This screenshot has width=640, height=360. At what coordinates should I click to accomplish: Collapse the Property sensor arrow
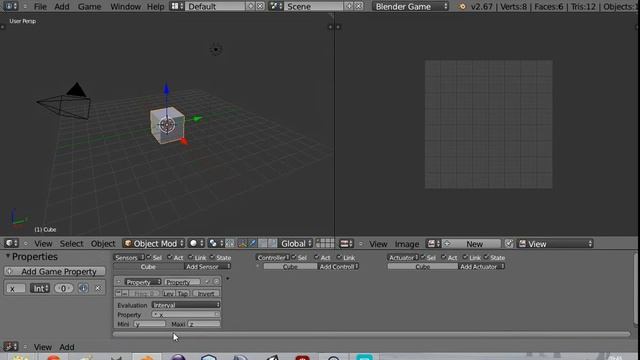coord(119,282)
